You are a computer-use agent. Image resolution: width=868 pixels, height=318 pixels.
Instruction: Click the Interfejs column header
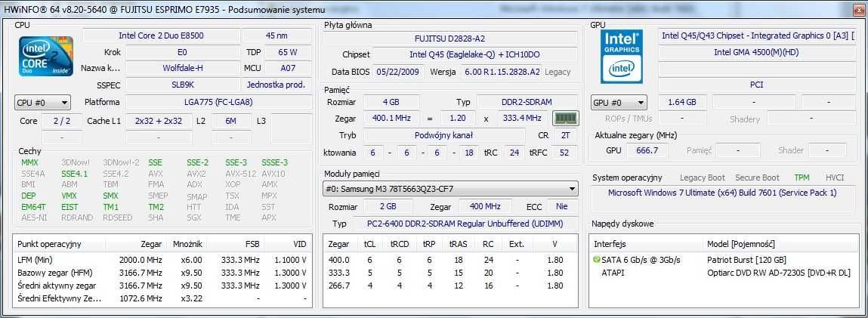tap(647, 244)
